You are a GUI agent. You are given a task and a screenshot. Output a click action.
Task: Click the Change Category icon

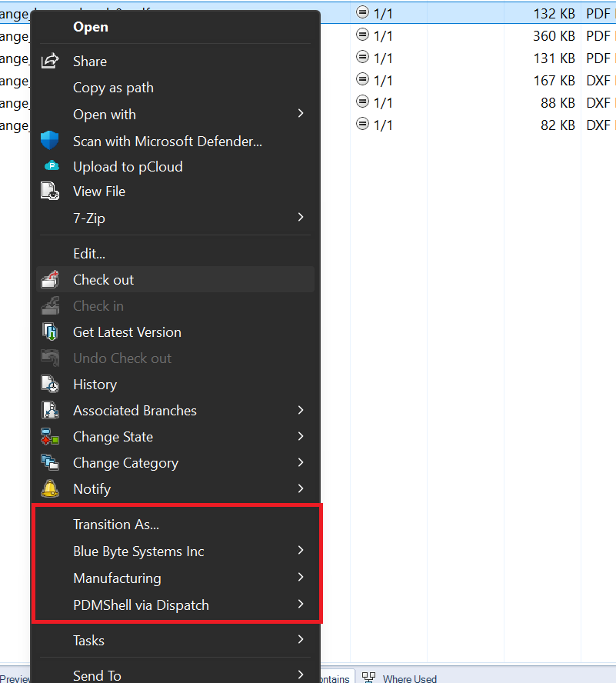pos(50,462)
